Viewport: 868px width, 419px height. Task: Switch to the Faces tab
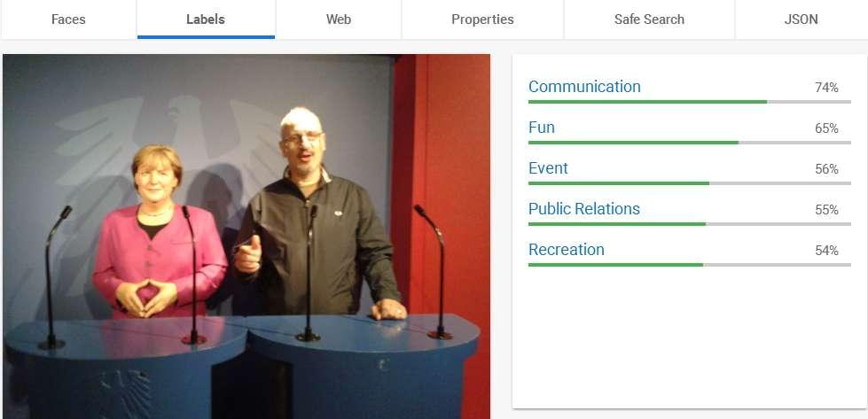[x=68, y=19]
